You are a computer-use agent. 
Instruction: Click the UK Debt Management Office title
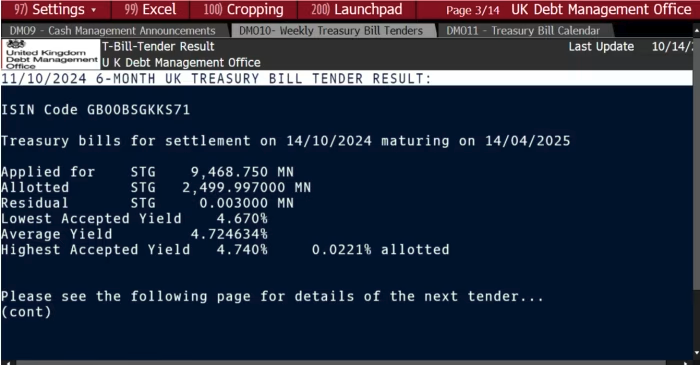(601, 9)
